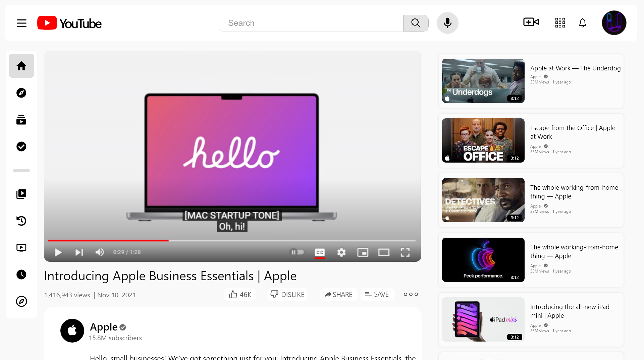This screenshot has height=360, width=644.
Task: Open Escape from the Office thumbnail
Action: [483, 140]
